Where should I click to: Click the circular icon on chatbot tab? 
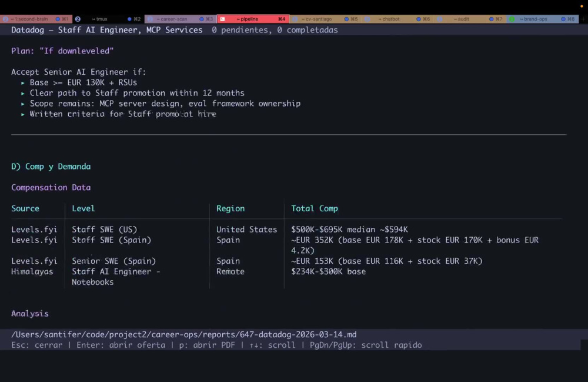click(367, 19)
